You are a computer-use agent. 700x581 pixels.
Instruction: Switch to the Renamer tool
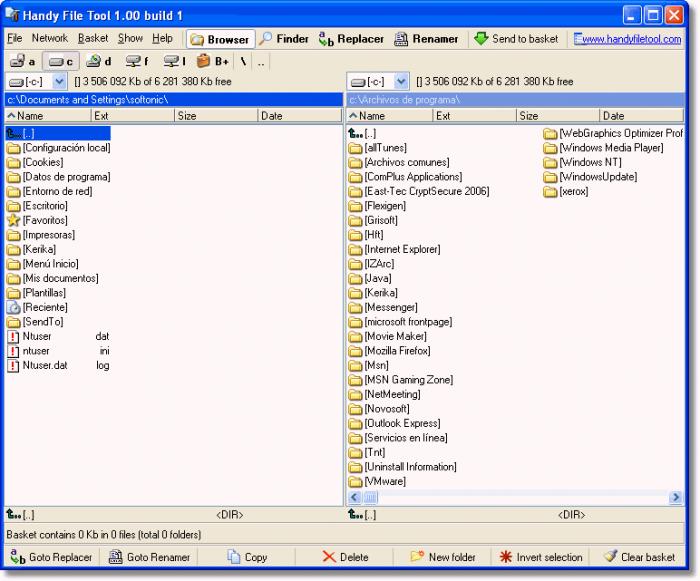426,39
